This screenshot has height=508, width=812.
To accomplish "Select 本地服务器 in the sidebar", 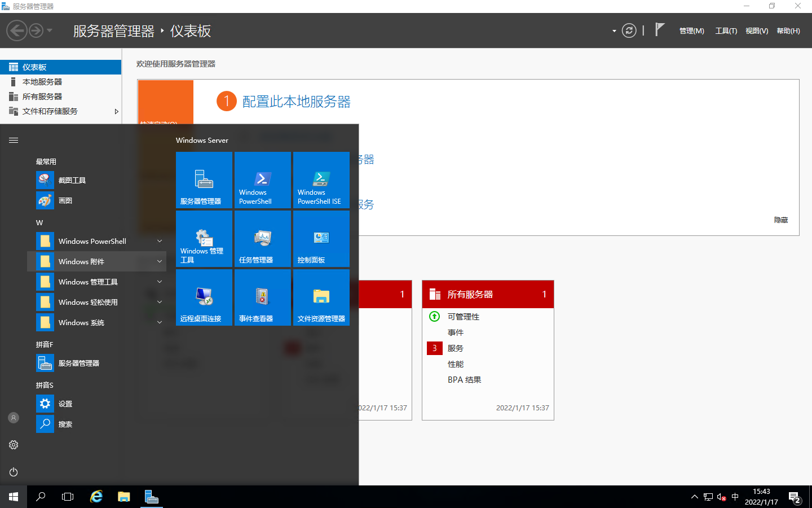I will tap(60, 82).
